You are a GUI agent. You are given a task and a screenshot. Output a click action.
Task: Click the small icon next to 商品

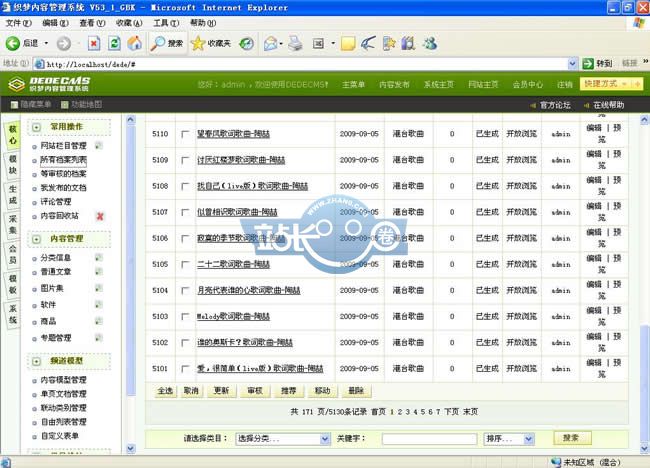[x=99, y=321]
